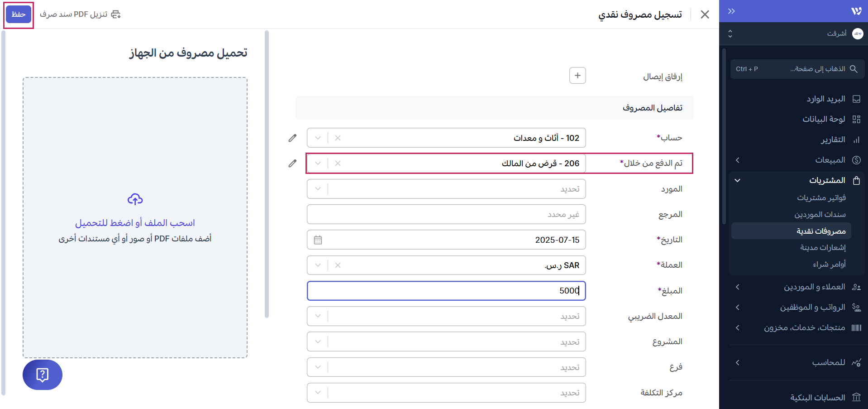The height and width of the screenshot is (409, 868).
Task: Open the المشروع project dropdown
Action: click(318, 342)
